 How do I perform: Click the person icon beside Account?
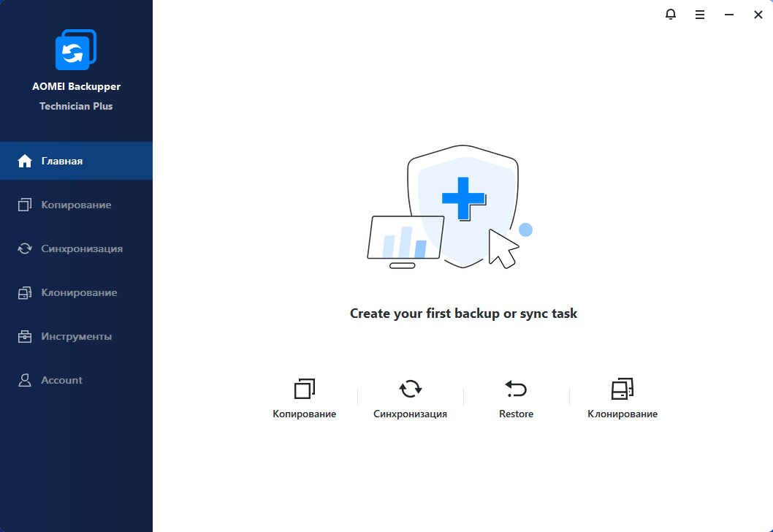tap(25, 380)
